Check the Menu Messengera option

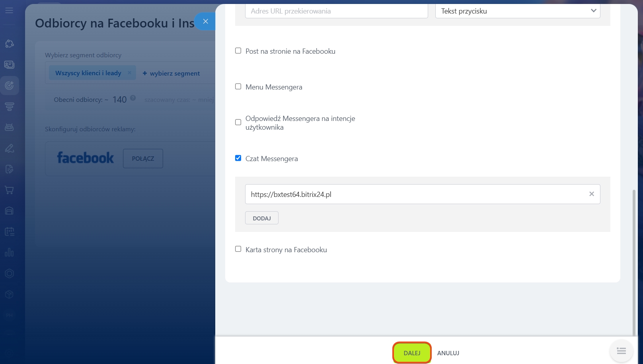pyautogui.click(x=238, y=87)
